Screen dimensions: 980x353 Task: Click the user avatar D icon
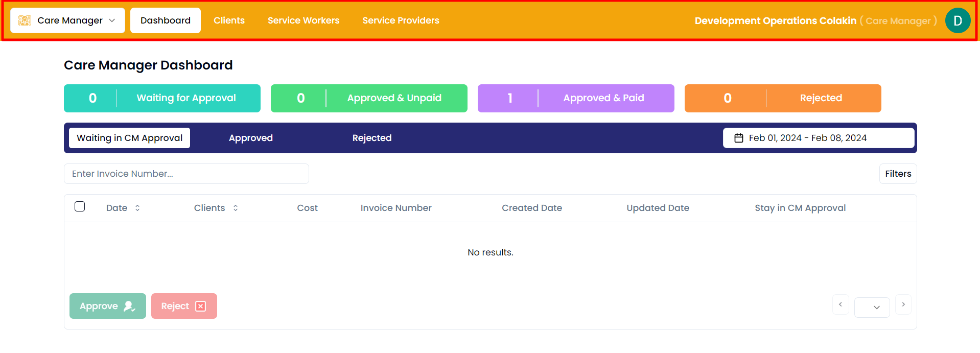958,21
